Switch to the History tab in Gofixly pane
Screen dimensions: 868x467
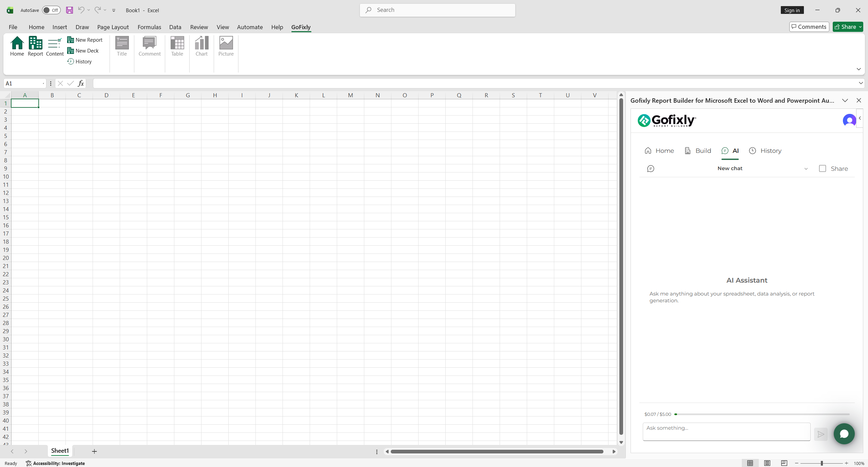[x=765, y=150]
